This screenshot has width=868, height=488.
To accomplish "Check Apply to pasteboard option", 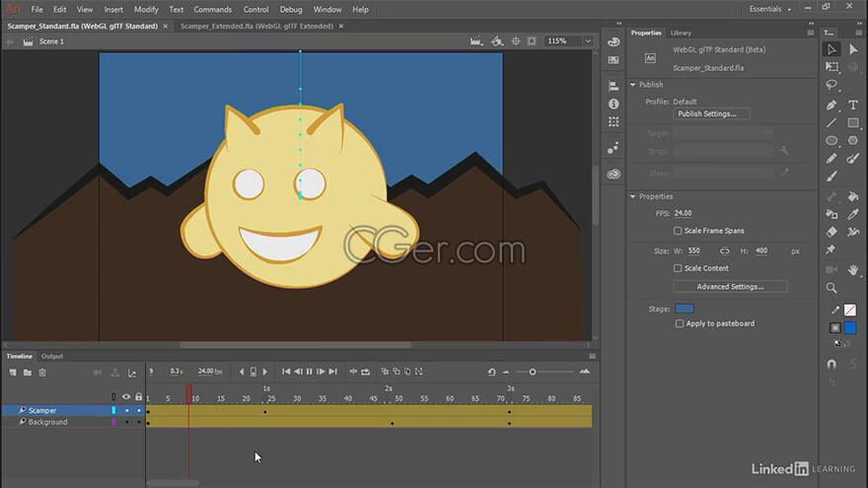I will click(x=680, y=323).
